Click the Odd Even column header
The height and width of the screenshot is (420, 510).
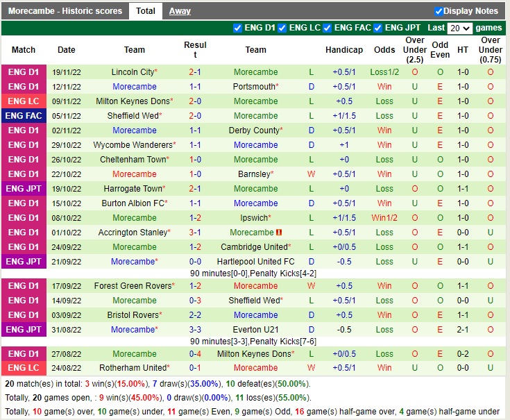click(440, 50)
